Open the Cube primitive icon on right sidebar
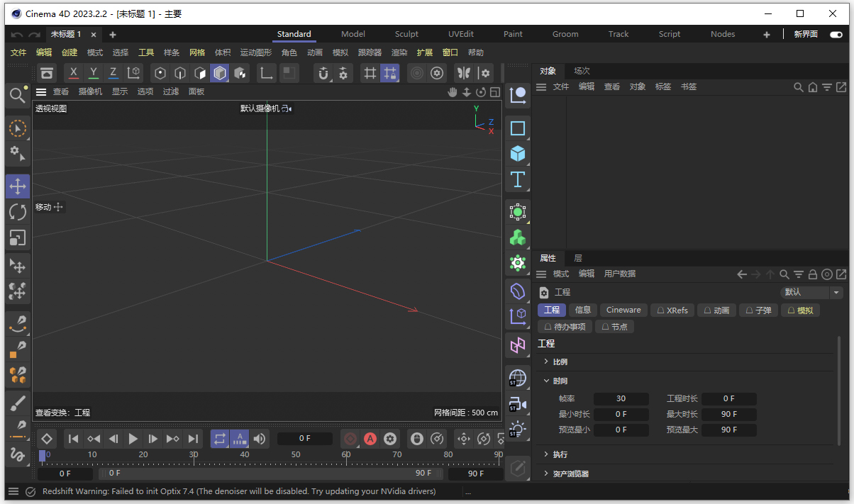The height and width of the screenshot is (504, 854). pyautogui.click(x=517, y=154)
